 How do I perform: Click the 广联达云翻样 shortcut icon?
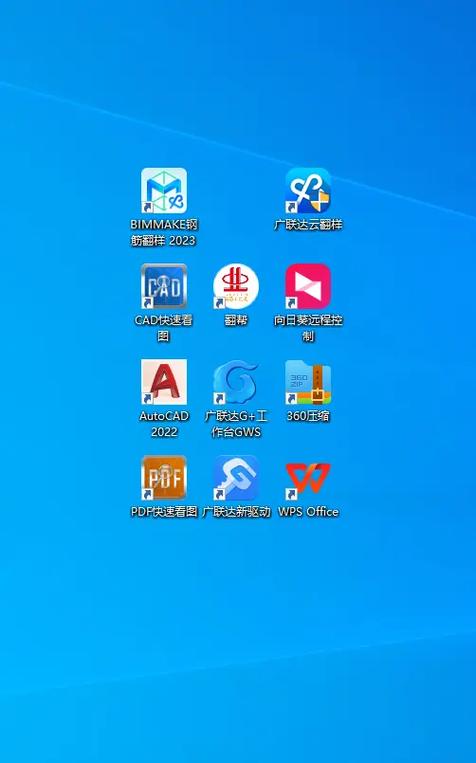click(x=308, y=191)
